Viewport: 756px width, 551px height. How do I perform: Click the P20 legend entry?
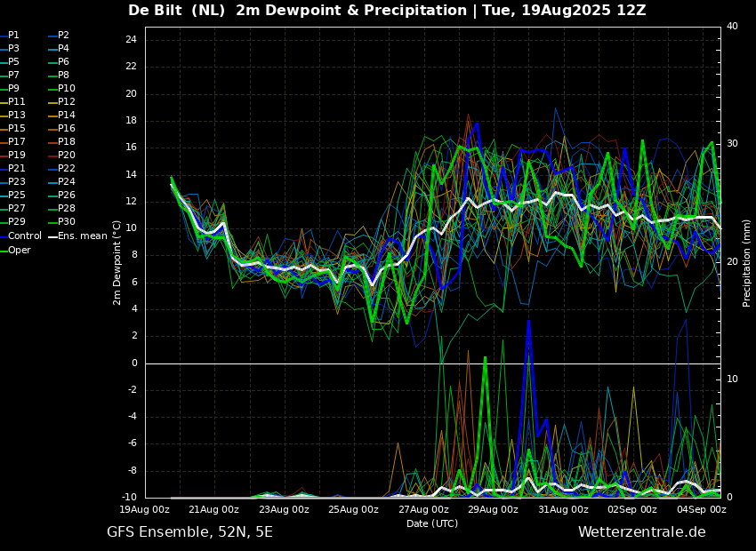pos(62,156)
